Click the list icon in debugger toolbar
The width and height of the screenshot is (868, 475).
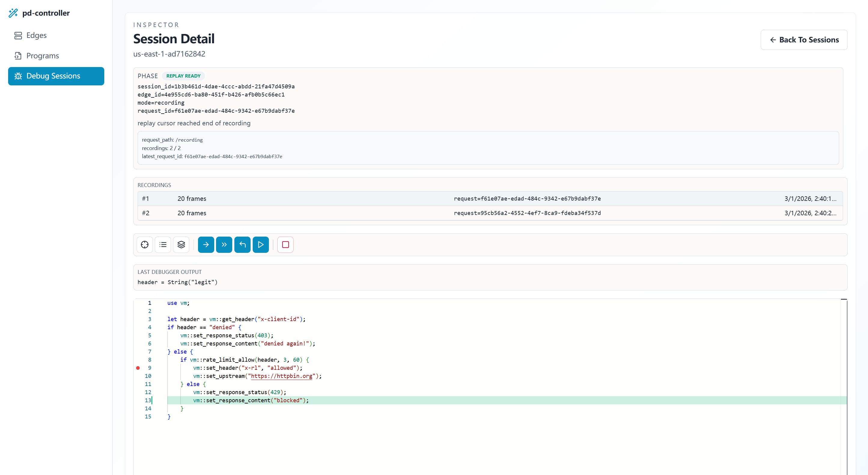click(x=163, y=244)
